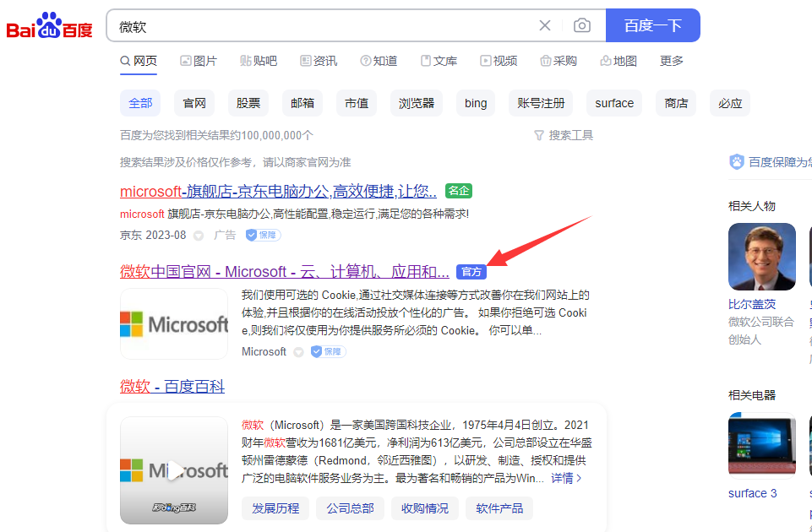The height and width of the screenshot is (532, 812).
Task: Select the 市值 filter chip
Action: (x=357, y=103)
